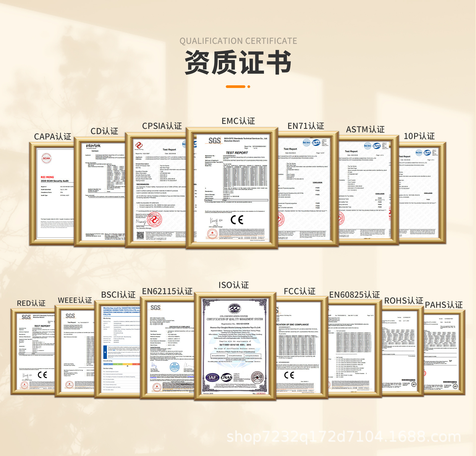This screenshot has width=476, height=456.
Task: Click the red SCAN seal on CAPA certificate
Action: [x=46, y=158]
